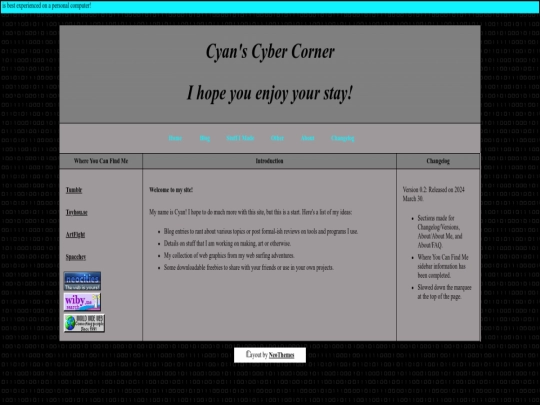This screenshot has width=540, height=405.
Task: Click the "Introduction" section header
Action: 269,161
